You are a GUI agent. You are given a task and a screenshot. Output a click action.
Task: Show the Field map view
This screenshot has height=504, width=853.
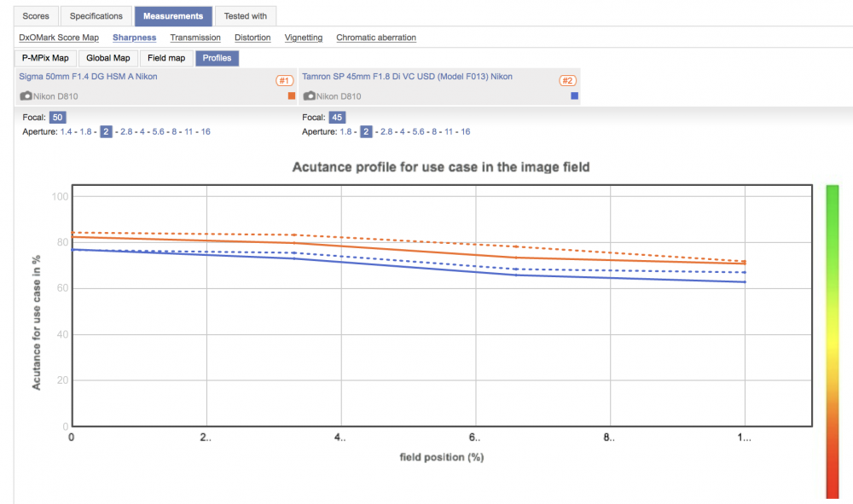click(166, 58)
